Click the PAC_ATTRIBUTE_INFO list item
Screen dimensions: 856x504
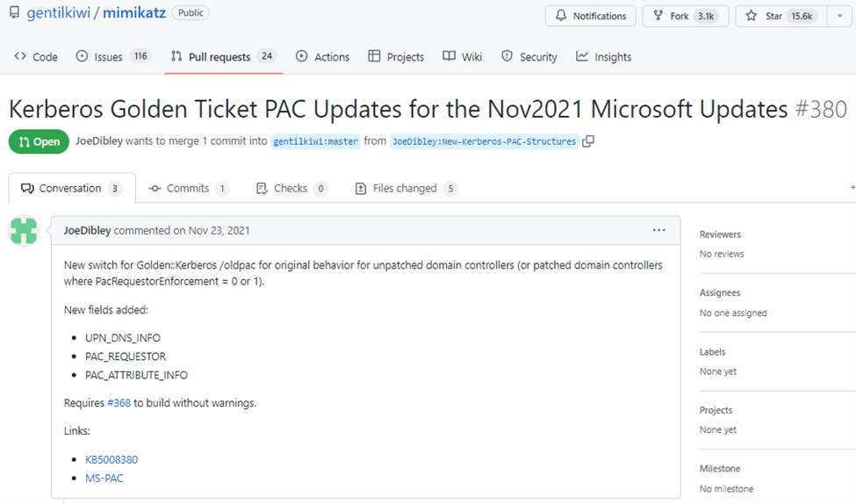(136, 375)
